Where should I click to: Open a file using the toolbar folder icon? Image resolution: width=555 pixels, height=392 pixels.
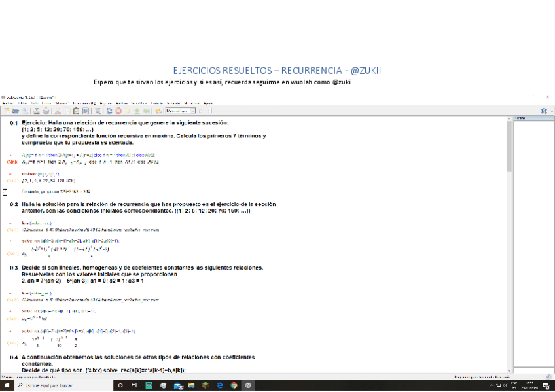click(x=15, y=111)
